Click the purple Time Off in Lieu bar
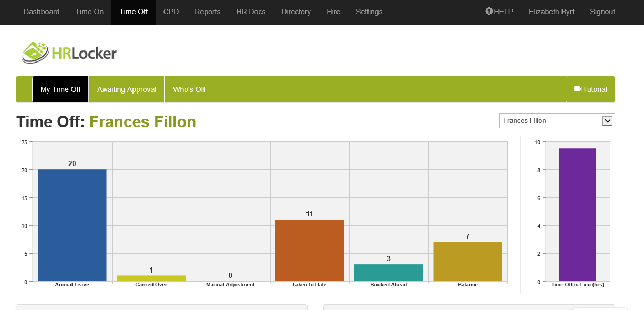Viewport: 644px width, 310px height. (x=577, y=214)
